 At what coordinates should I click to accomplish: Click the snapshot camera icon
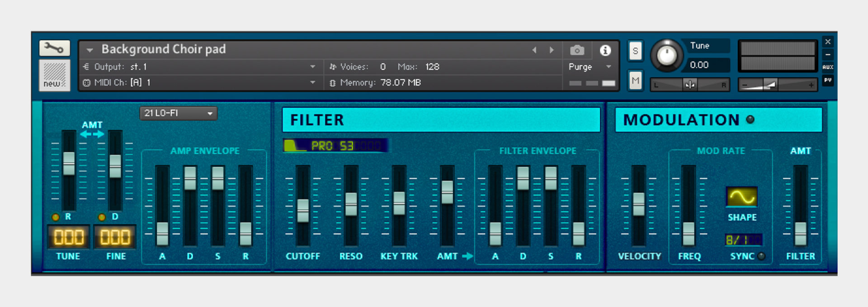577,50
